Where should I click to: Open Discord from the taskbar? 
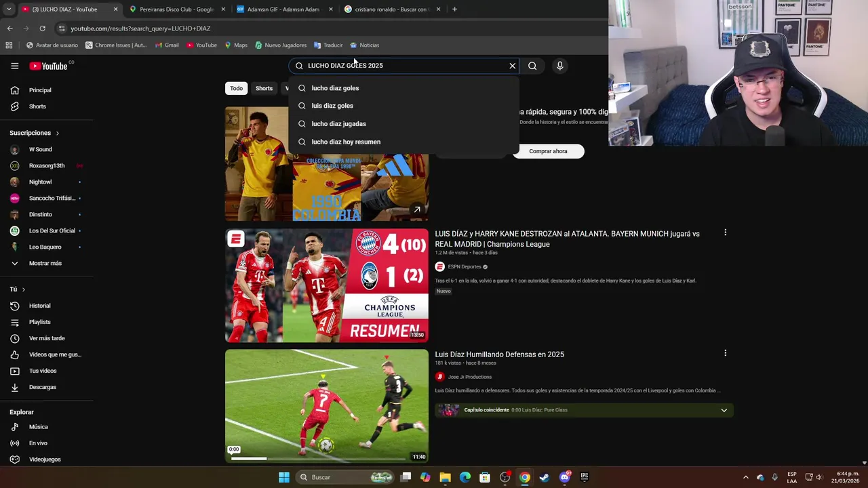point(565,477)
